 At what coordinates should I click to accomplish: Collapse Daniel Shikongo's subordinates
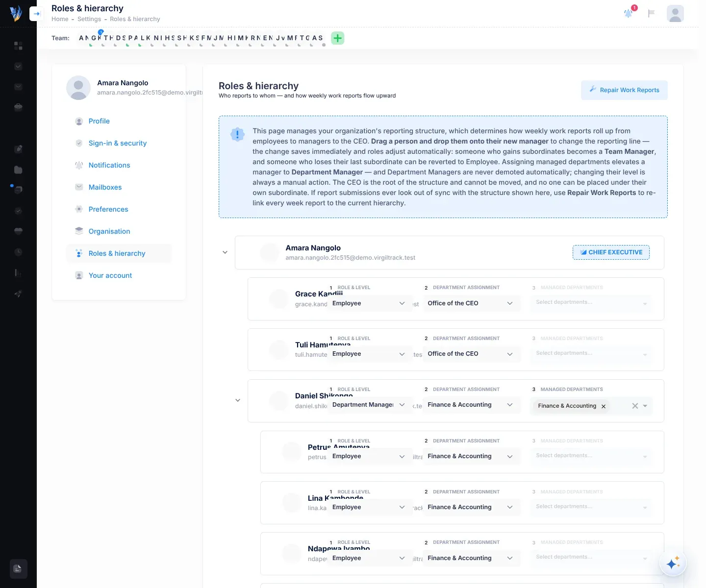tap(238, 400)
